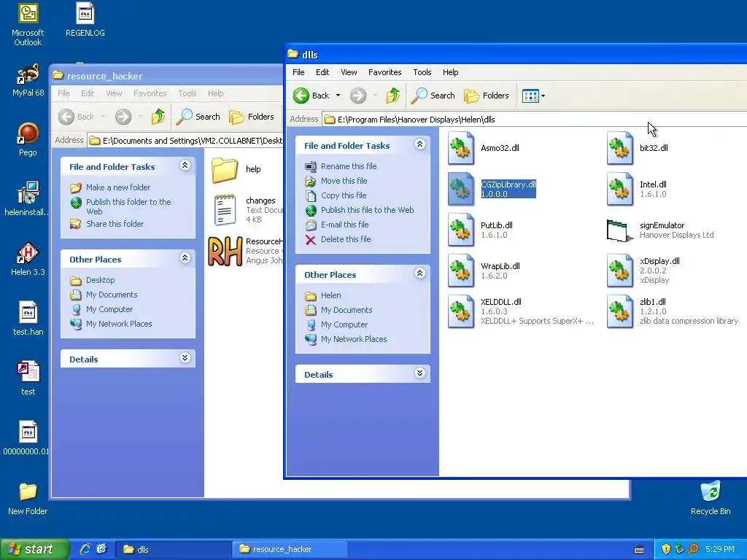747x560 pixels.
Task: Expand Details panel in resource_hacker window
Action: click(x=185, y=358)
